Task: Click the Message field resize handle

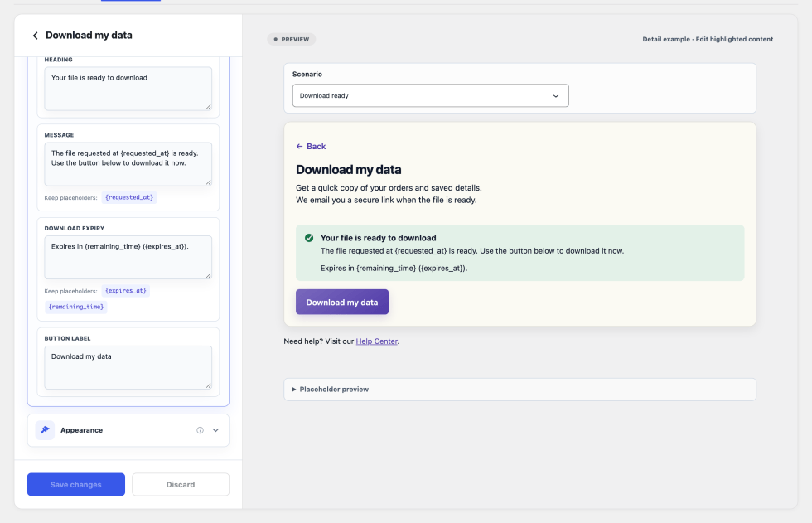Action: 208,182
